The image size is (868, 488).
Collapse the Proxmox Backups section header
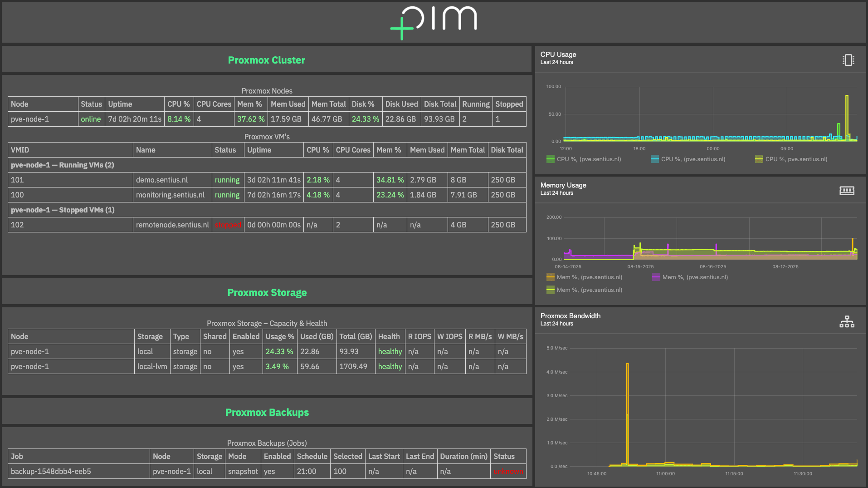click(267, 412)
